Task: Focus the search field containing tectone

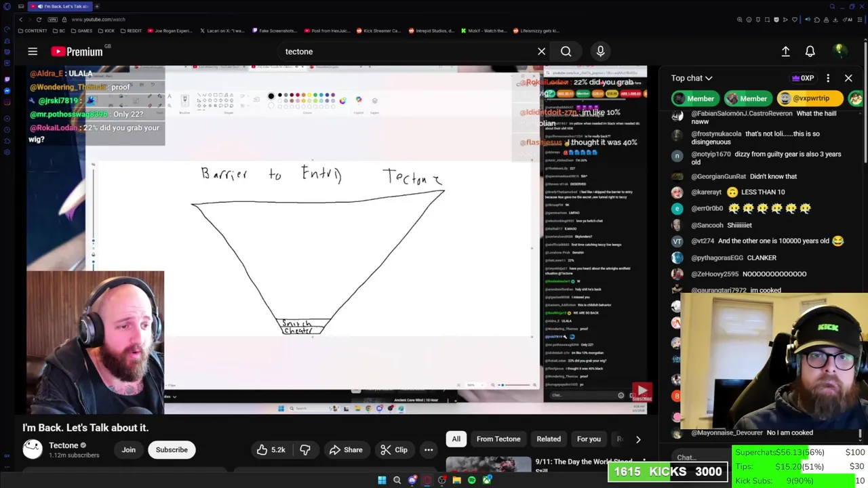Action: click(407, 52)
